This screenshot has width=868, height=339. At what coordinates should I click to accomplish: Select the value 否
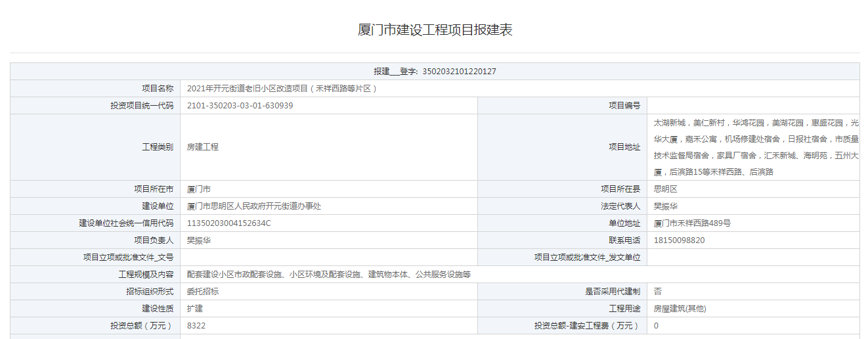click(x=657, y=291)
